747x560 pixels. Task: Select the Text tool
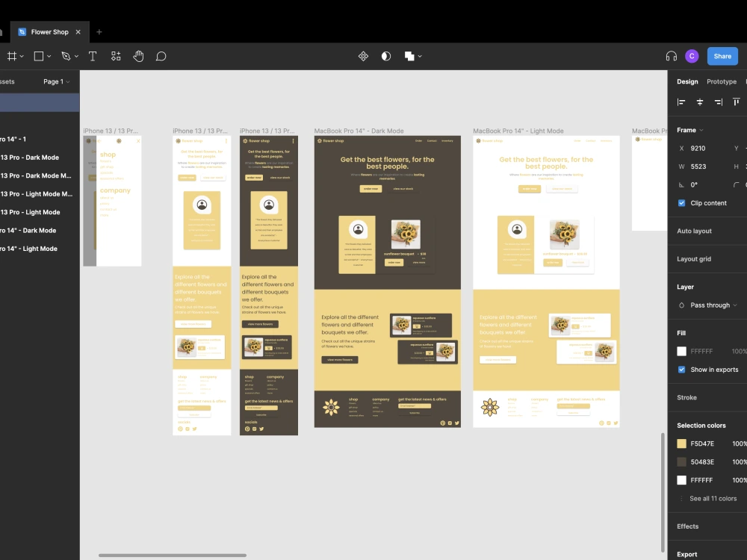93,56
